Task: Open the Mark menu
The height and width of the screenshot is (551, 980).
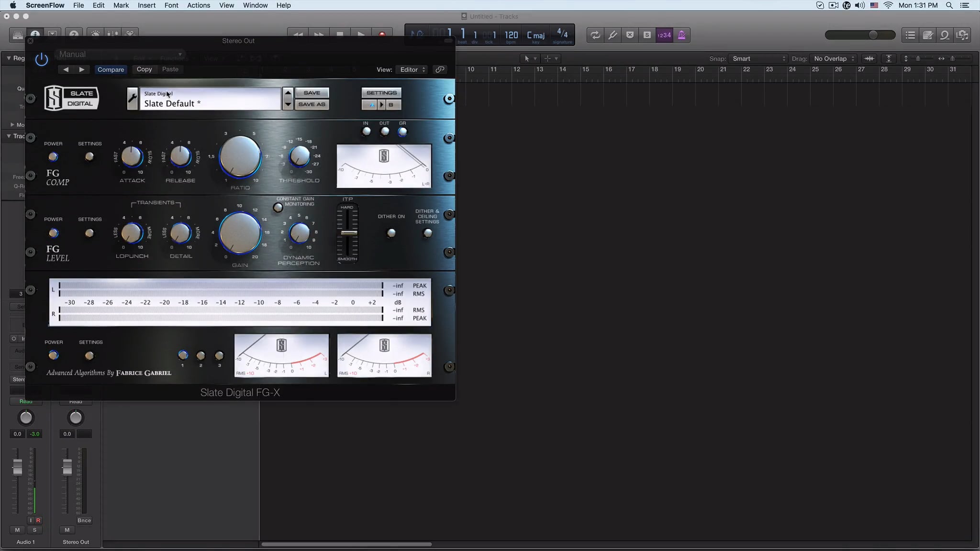Action: pos(121,5)
